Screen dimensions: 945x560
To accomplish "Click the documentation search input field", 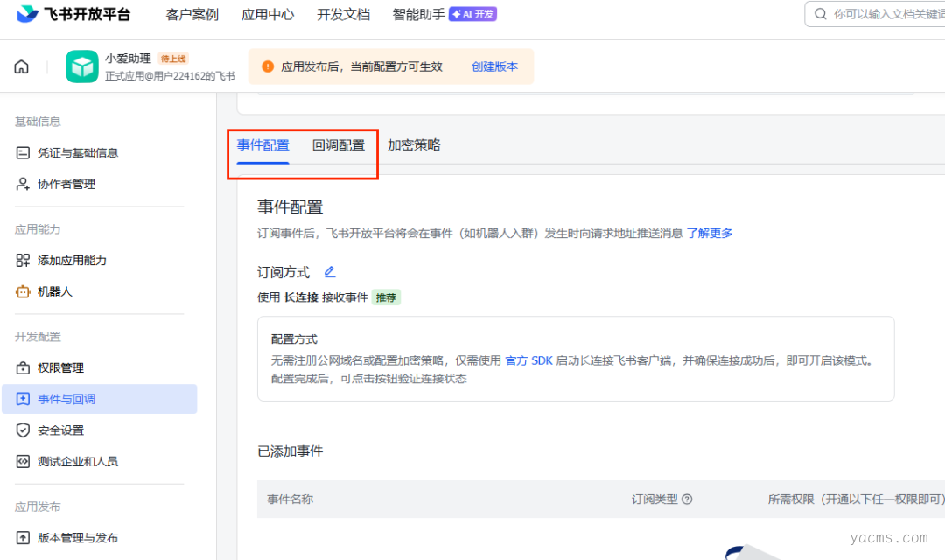I will tap(884, 14).
